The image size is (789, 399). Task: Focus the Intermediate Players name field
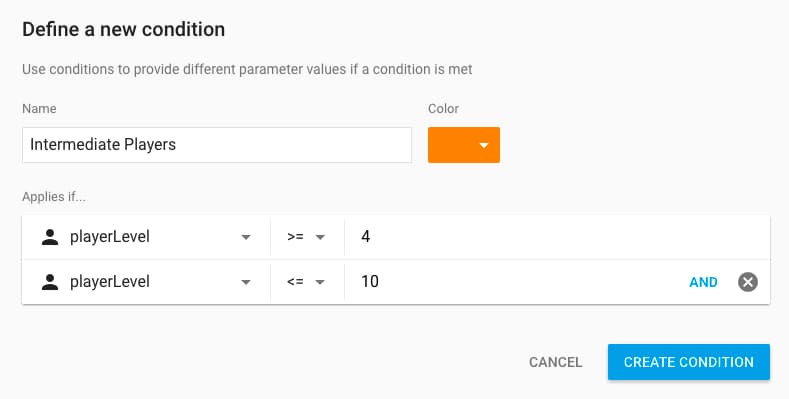point(217,145)
